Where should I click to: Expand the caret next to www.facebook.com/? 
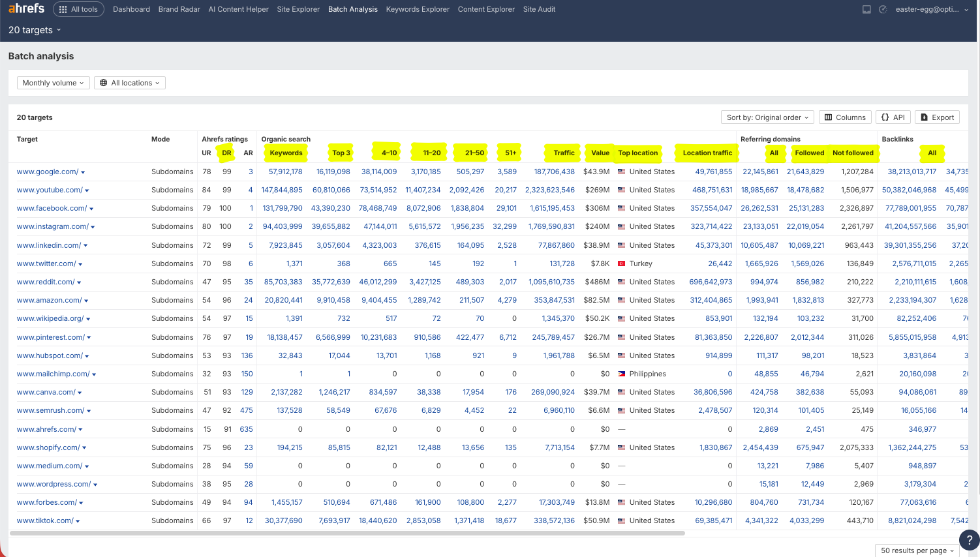click(91, 209)
